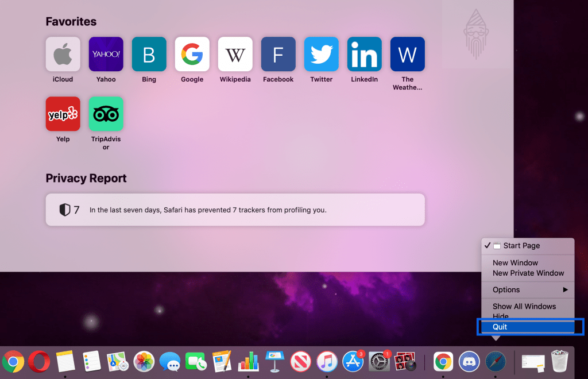Screen dimensions: 588x379
Task: Open Keynote from the Dock
Action: point(274,362)
